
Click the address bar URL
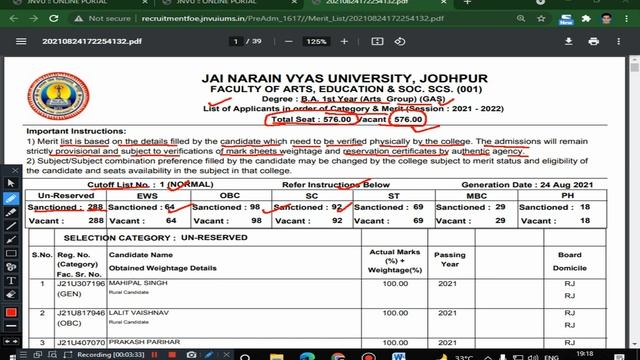tap(292, 19)
